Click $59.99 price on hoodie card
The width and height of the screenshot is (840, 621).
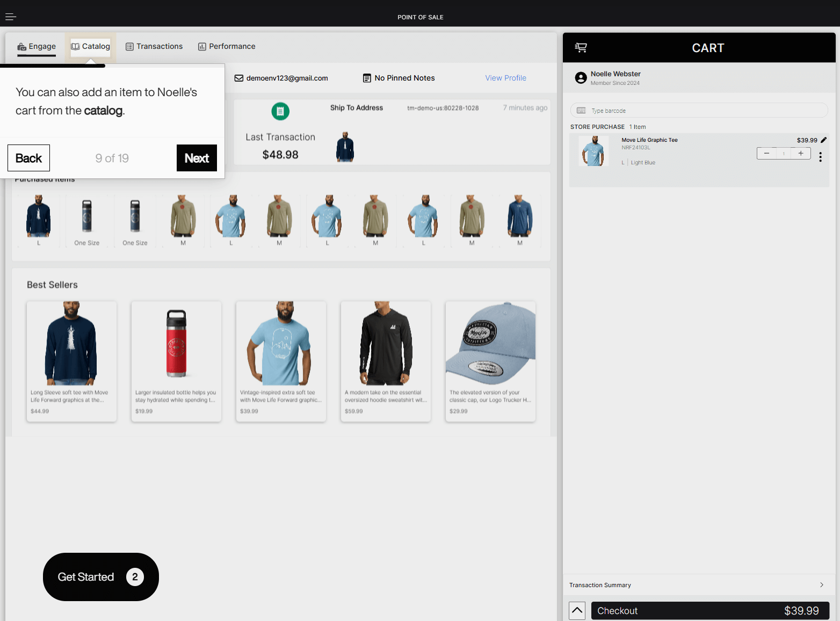[354, 411]
